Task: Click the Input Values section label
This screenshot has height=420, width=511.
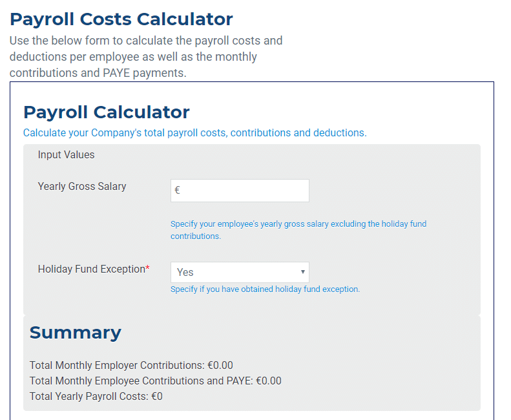Action: point(66,154)
